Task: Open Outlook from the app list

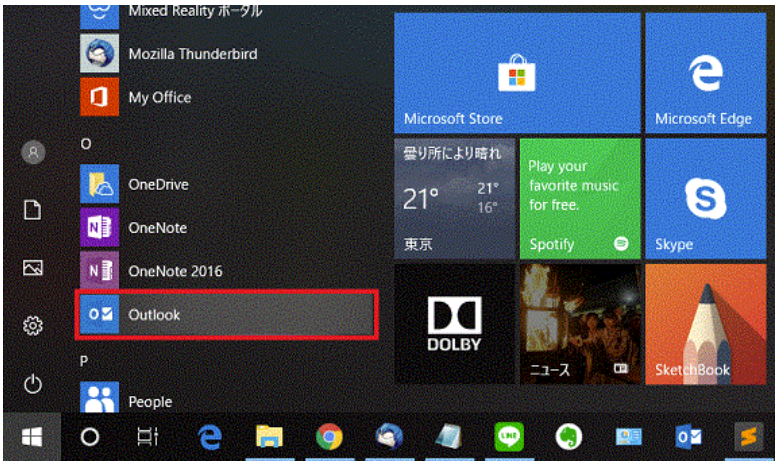Action: (226, 314)
